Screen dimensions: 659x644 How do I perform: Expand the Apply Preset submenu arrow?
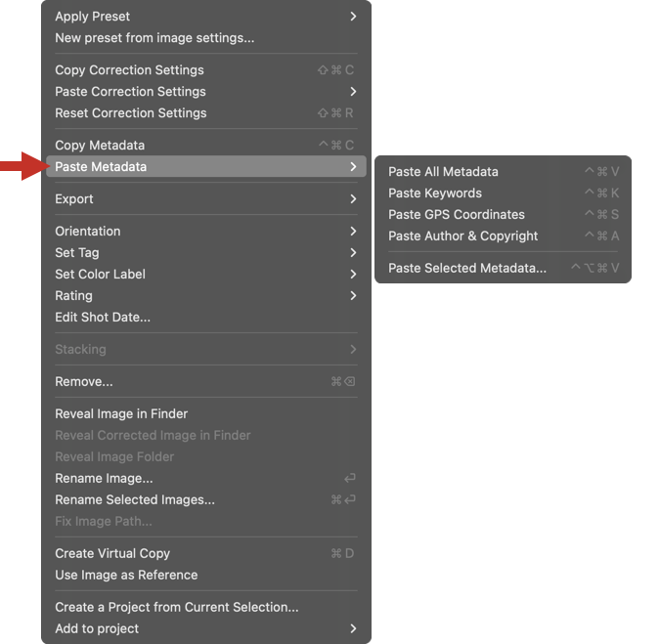[353, 17]
